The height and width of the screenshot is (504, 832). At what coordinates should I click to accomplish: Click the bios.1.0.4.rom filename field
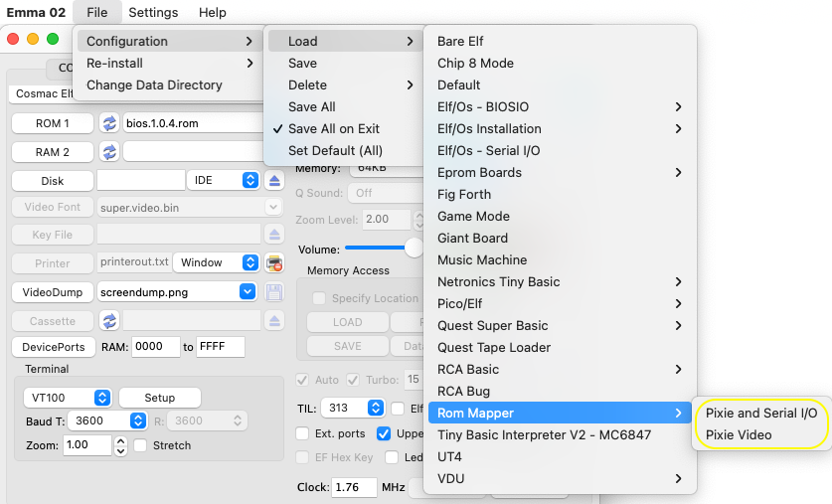coord(193,123)
